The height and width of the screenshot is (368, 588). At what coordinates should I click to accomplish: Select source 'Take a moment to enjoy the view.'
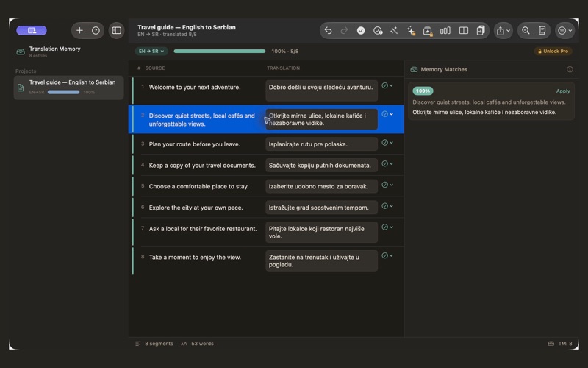(x=195, y=257)
